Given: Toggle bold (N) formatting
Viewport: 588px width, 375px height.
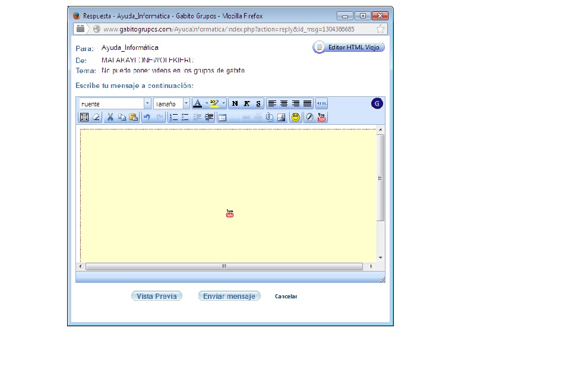Looking at the screenshot, I should point(235,103).
